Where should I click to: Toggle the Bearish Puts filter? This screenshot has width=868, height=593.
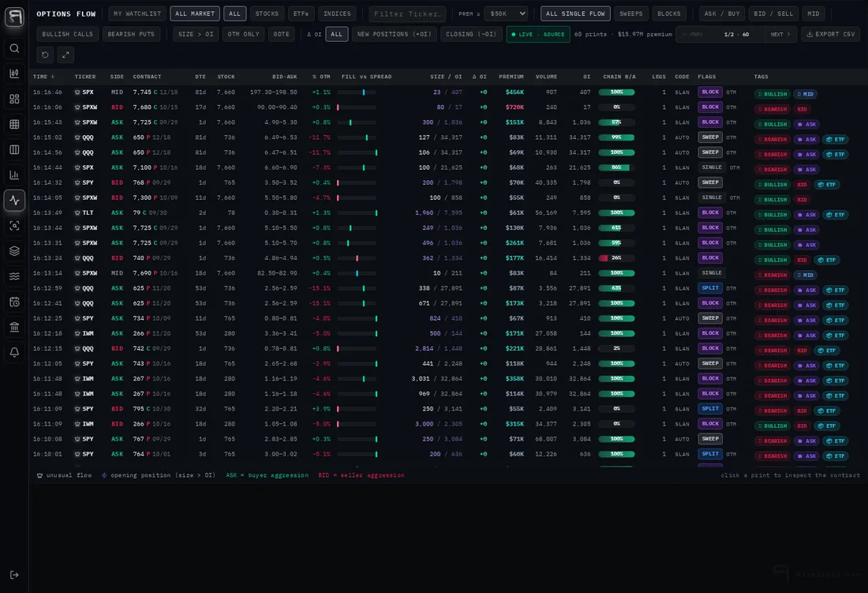tap(131, 34)
